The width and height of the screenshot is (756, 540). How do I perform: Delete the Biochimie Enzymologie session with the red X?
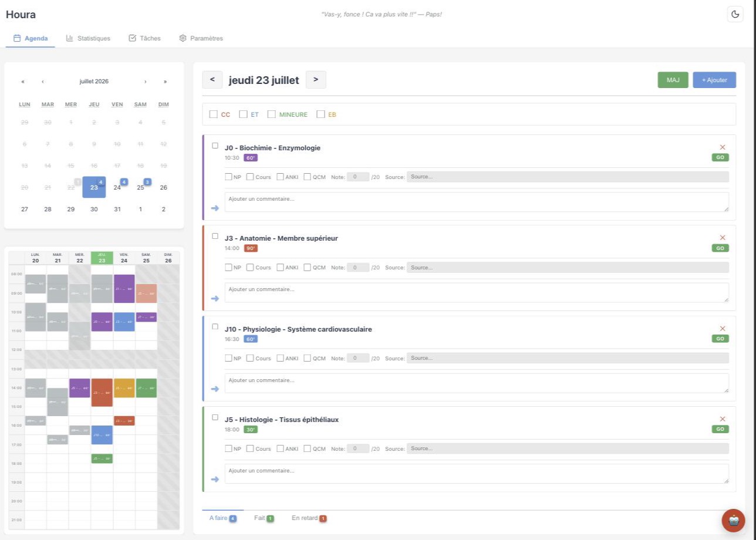pyautogui.click(x=723, y=147)
